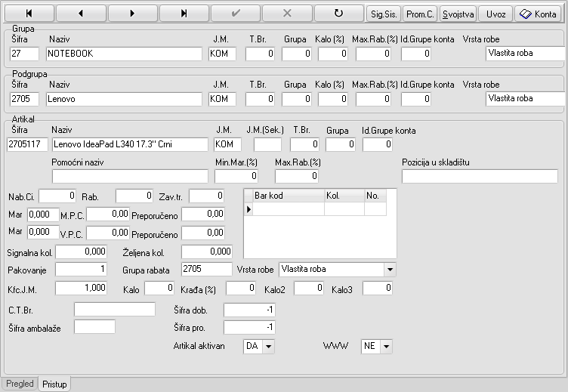Viewport: 568px width, 392px height.
Task: Click the Artikal J.M. field KOM
Action: pyautogui.click(x=227, y=144)
